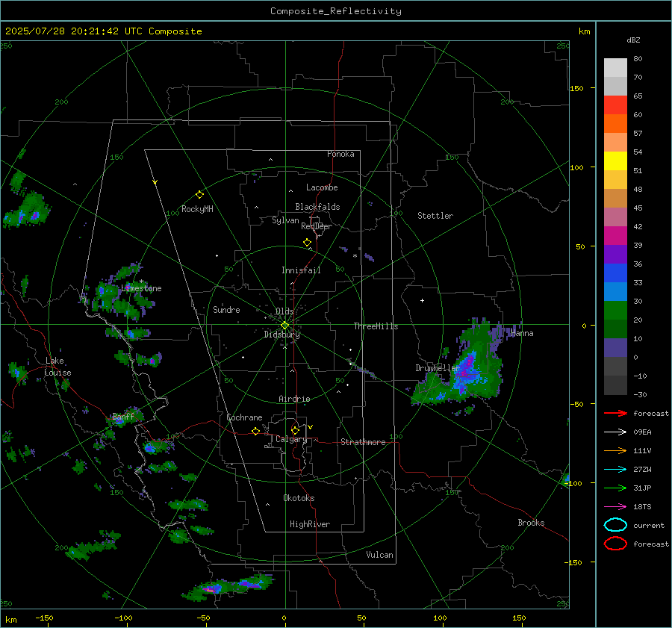Click the Banff town label
Screen dimensions: 672x628
click(x=123, y=417)
